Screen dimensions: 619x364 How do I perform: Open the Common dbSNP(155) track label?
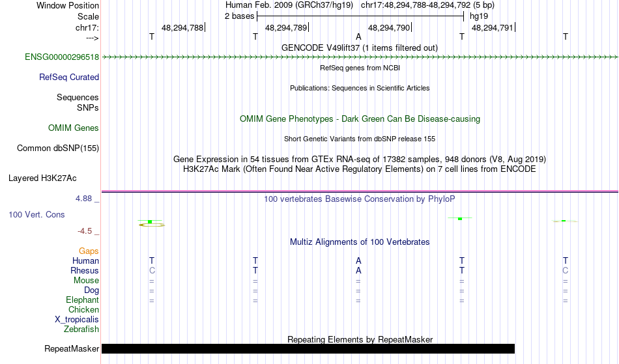[57, 148]
